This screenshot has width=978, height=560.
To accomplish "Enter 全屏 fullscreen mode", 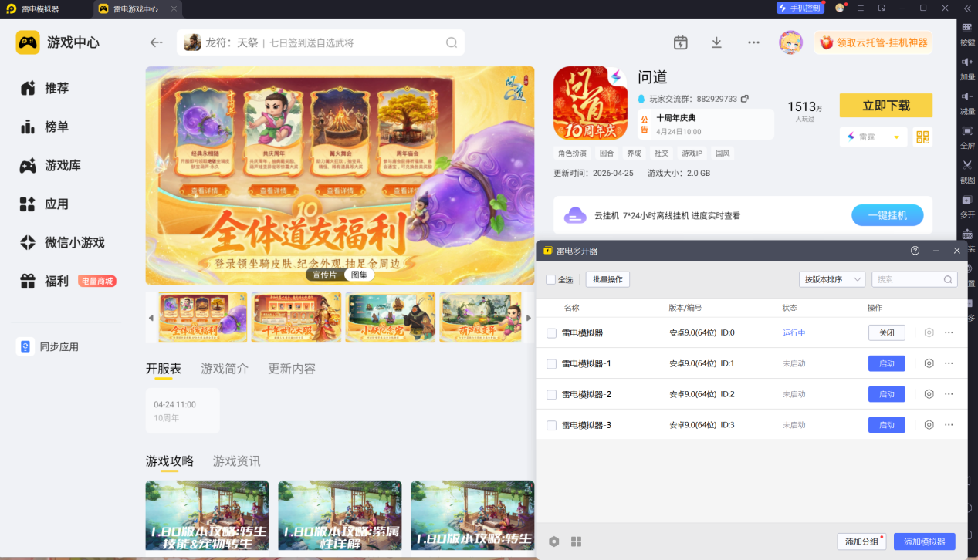I will [967, 137].
